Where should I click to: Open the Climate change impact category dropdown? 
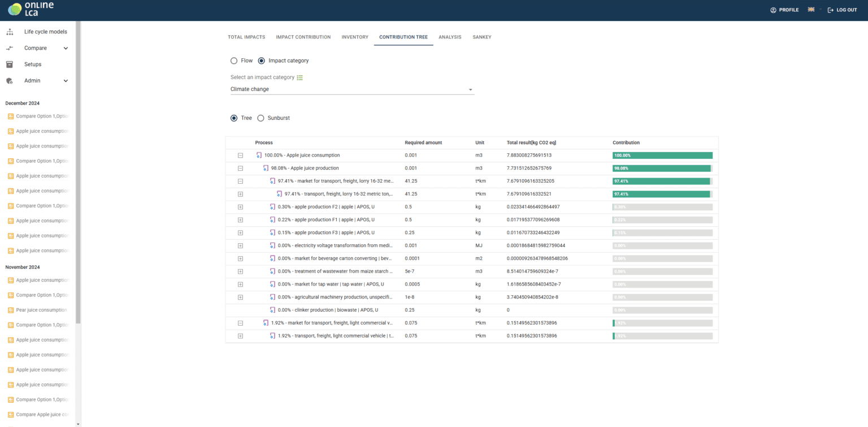(x=352, y=89)
